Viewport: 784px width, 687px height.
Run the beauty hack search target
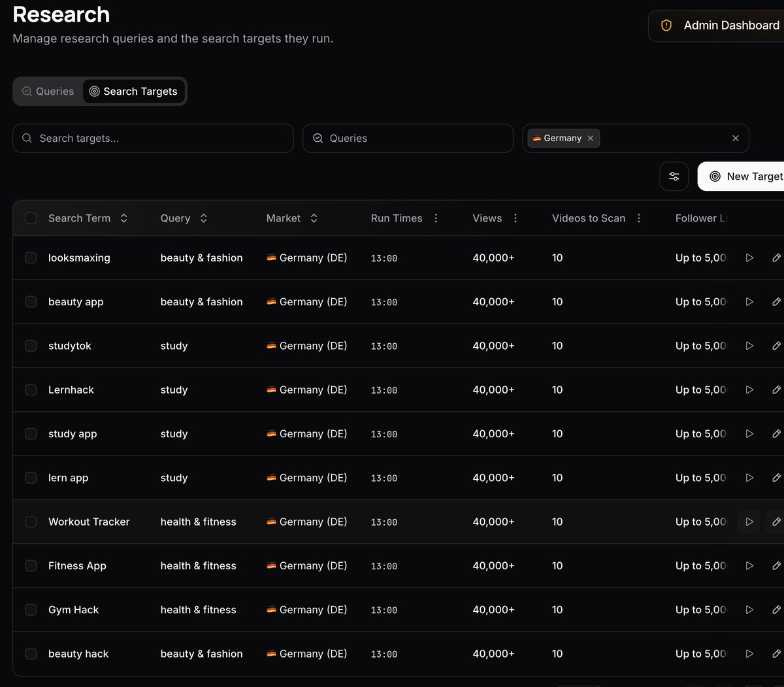tap(749, 654)
